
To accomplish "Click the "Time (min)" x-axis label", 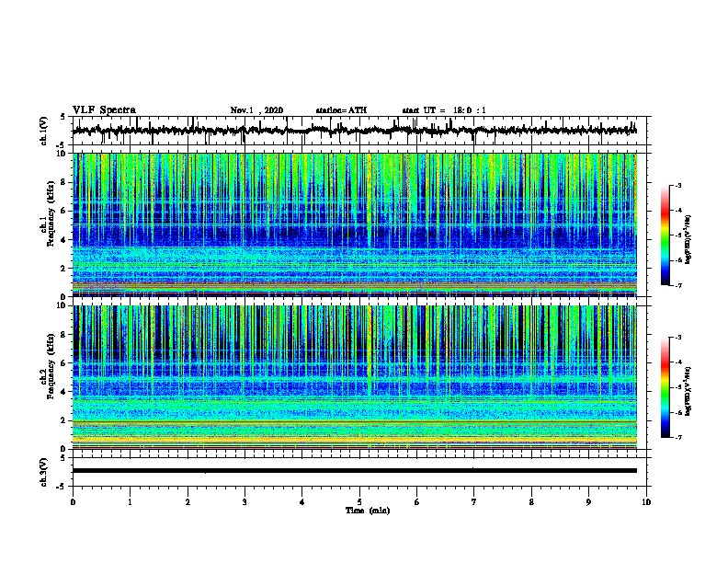I will pyautogui.click(x=368, y=511).
